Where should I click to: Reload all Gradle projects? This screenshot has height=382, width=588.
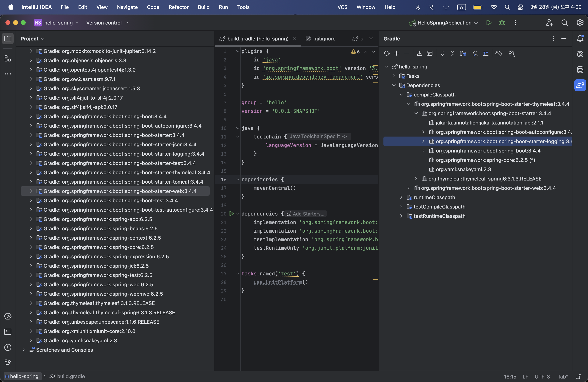coord(386,53)
